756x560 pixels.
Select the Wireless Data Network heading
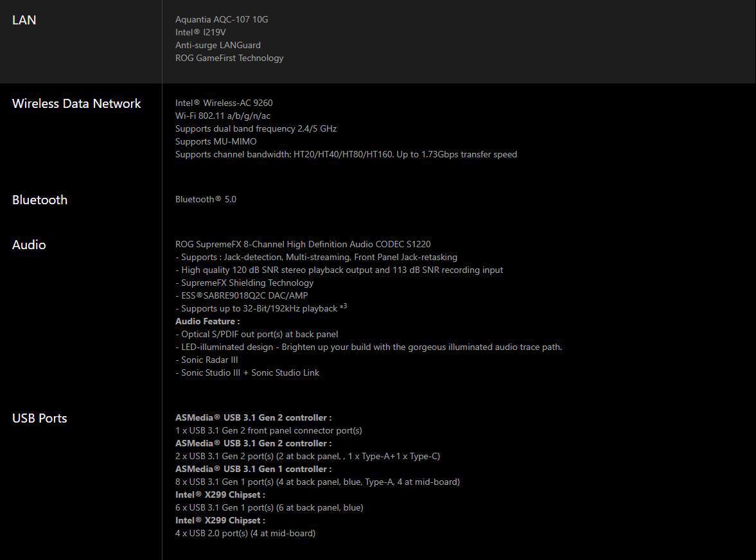click(x=76, y=103)
